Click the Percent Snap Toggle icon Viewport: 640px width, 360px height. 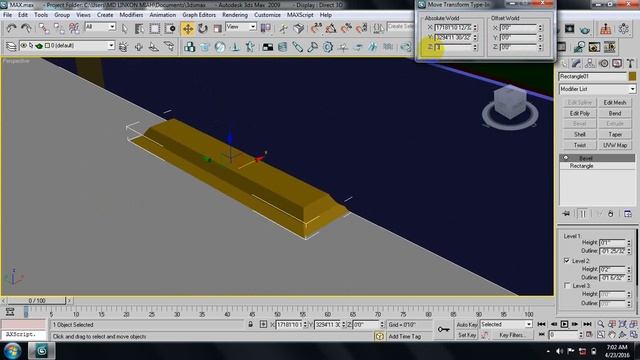[x=346, y=28]
